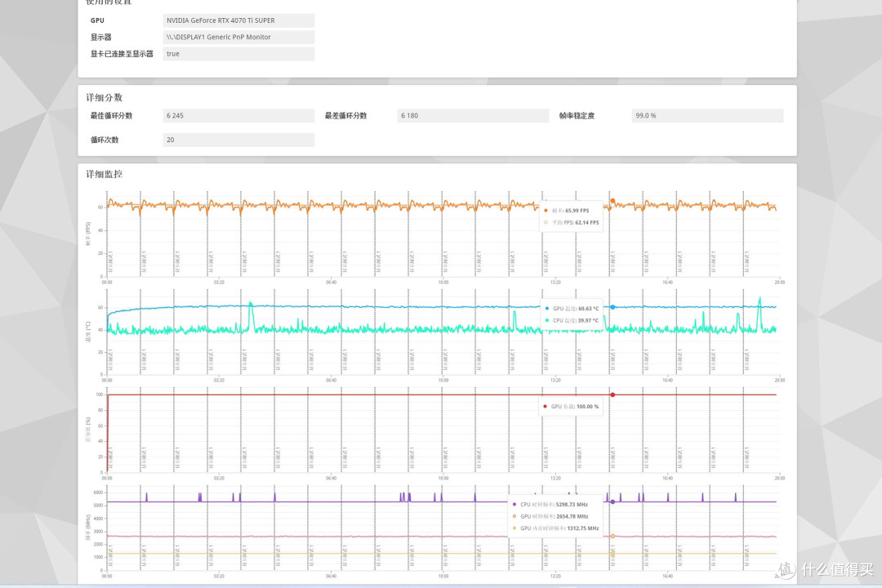882x588 pixels.
Task: Click the CPU clock 5298.73 MHz tooltip entry
Action: [550, 504]
